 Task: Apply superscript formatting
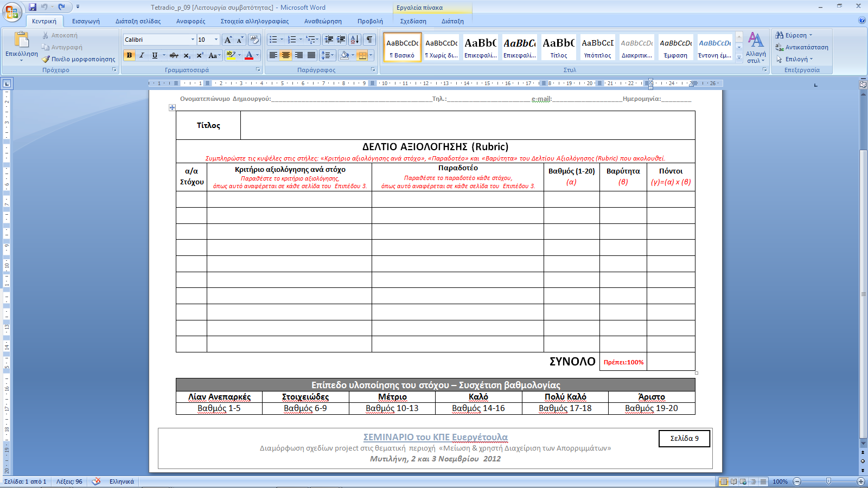200,55
